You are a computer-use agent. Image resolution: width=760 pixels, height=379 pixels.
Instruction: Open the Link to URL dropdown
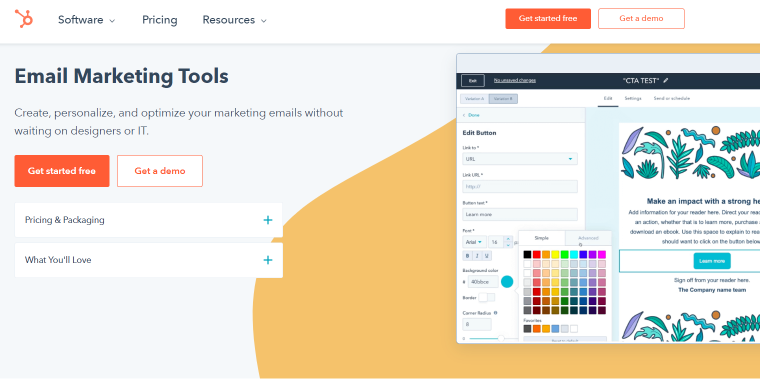pos(520,159)
